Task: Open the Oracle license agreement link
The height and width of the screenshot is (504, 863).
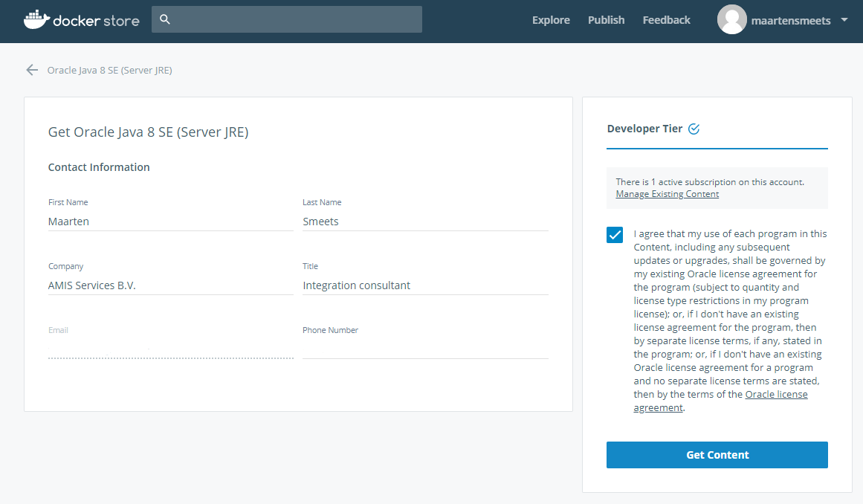Action: [x=776, y=394]
